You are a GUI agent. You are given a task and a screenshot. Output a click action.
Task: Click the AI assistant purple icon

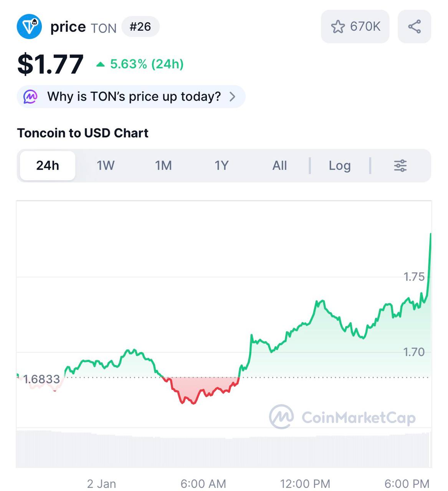pyautogui.click(x=30, y=97)
